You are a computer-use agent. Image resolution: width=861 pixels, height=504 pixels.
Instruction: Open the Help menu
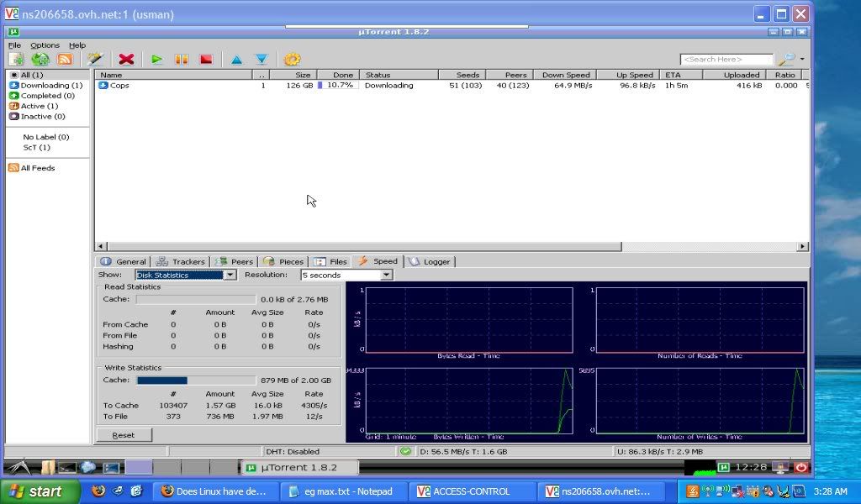point(77,45)
